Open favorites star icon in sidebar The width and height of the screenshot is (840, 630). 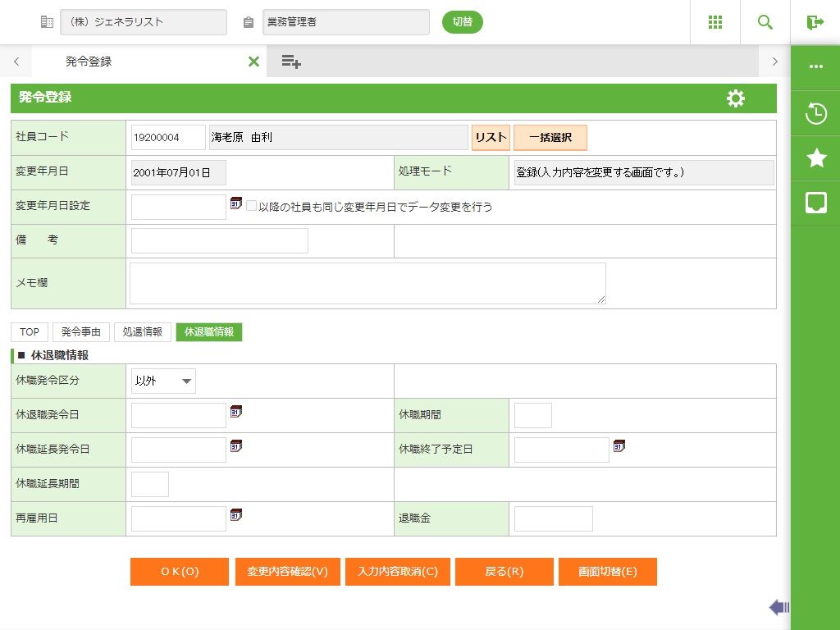[815, 158]
